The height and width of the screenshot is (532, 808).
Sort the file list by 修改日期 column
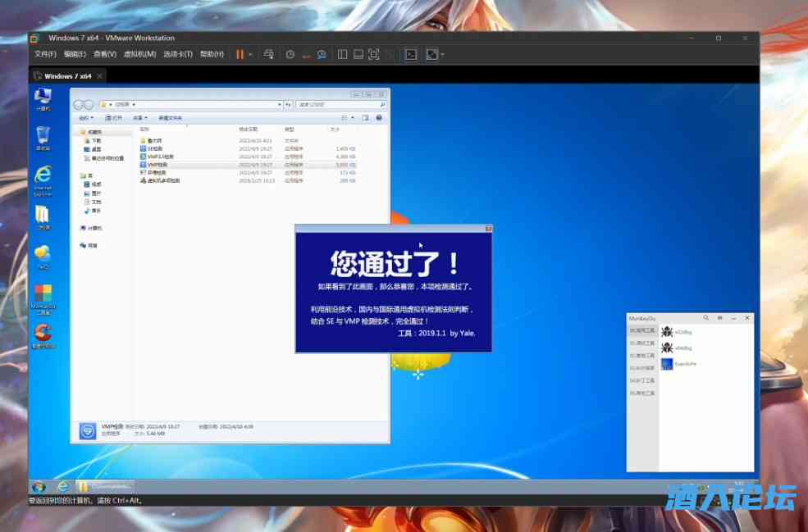pos(249,130)
